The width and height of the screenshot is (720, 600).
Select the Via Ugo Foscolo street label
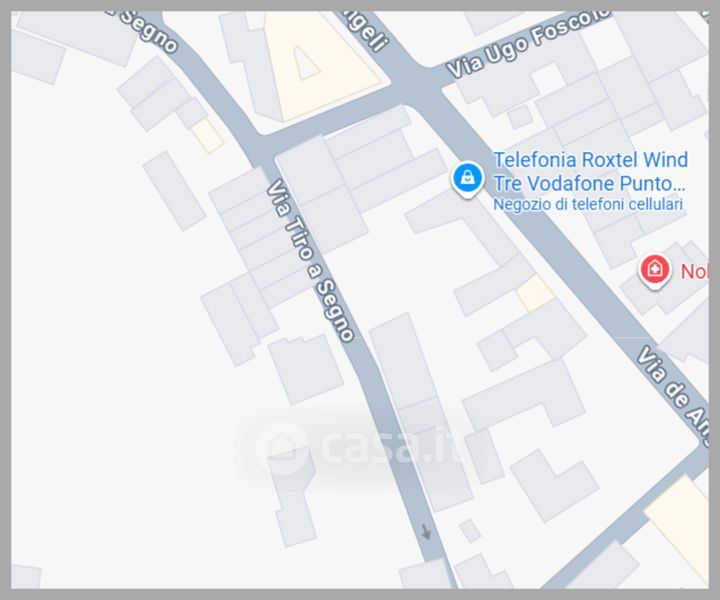[528, 44]
